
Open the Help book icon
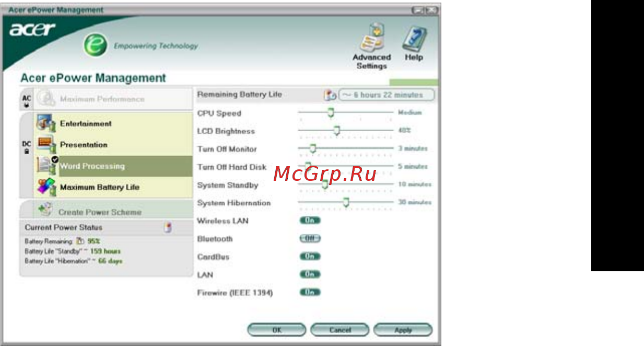tap(414, 39)
